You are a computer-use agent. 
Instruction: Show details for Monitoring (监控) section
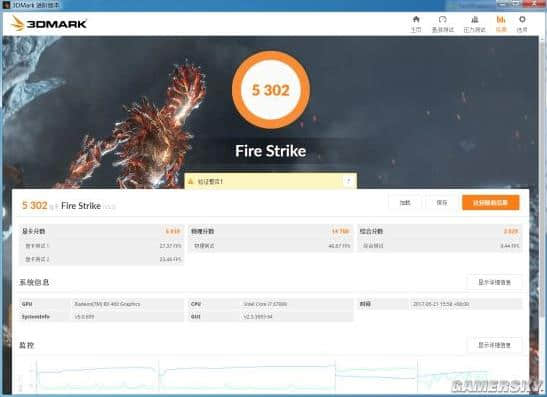coord(494,345)
